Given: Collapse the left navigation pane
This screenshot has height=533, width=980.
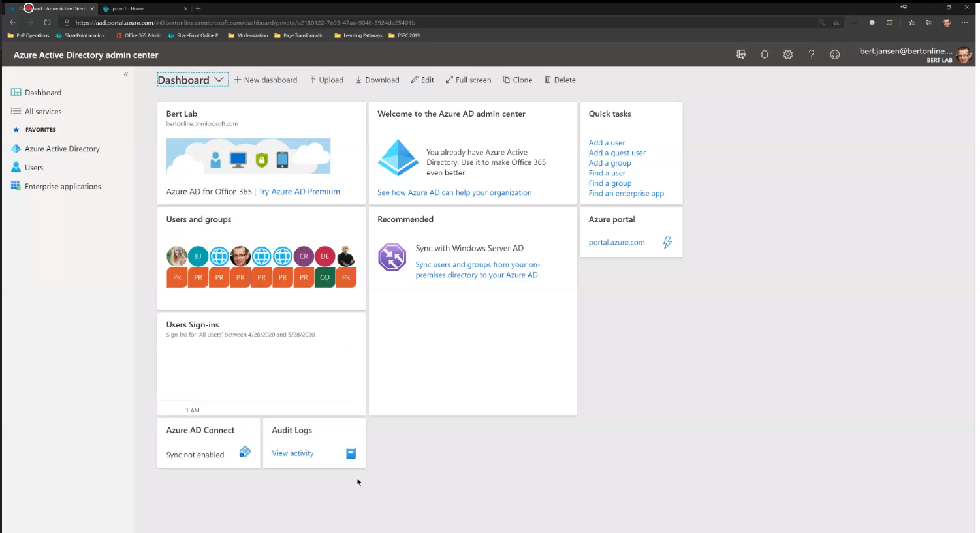Looking at the screenshot, I should [x=126, y=74].
